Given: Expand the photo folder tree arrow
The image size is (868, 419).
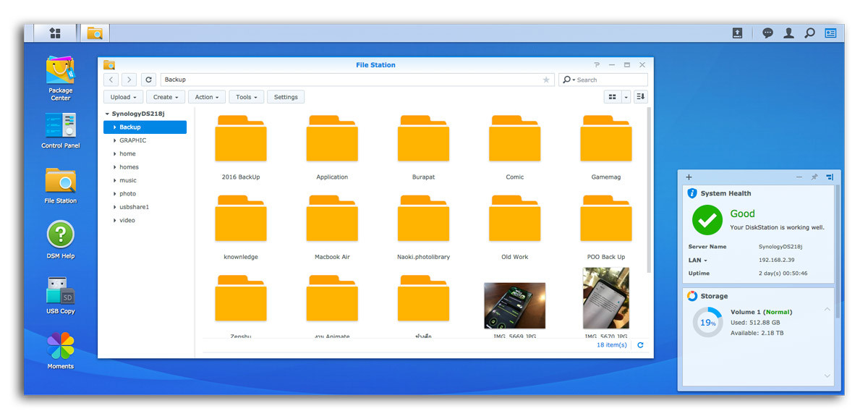Looking at the screenshot, I should tap(114, 194).
